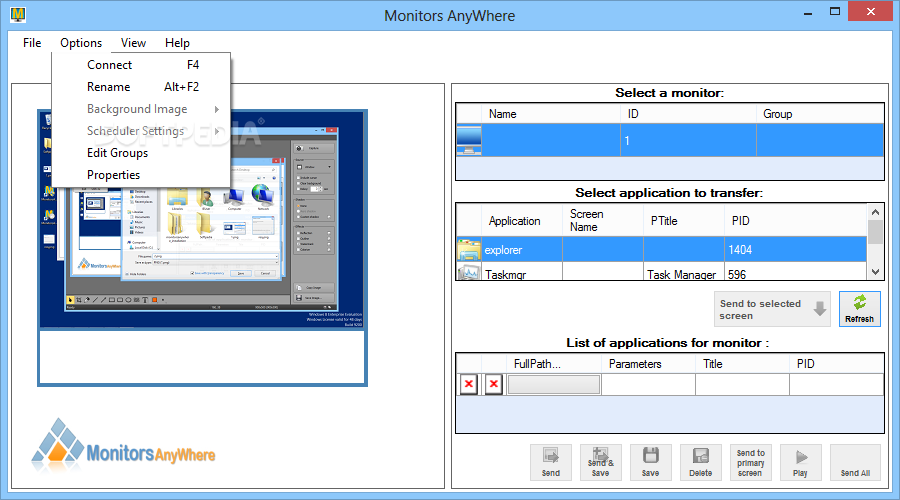Click the Title column header
Viewport: 900px width, 500px height.
point(742,363)
